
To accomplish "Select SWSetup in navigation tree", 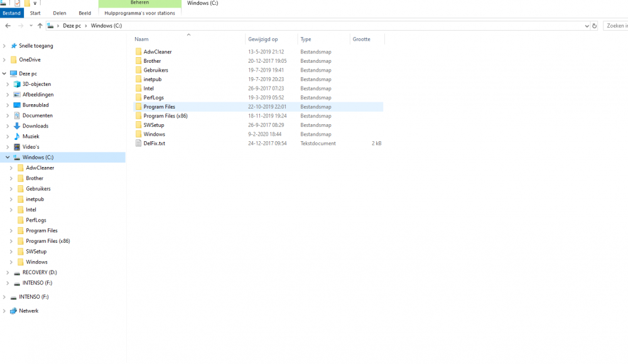I will [36, 252].
